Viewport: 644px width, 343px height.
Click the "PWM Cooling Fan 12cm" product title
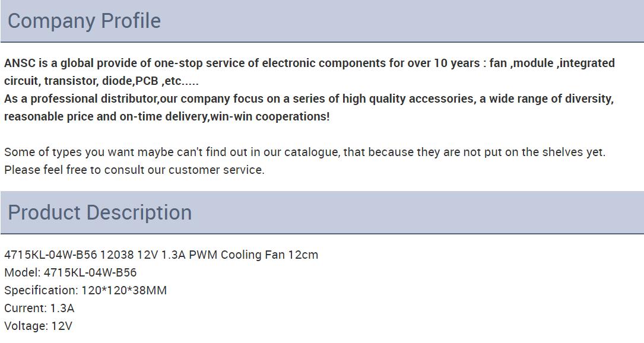253,255
